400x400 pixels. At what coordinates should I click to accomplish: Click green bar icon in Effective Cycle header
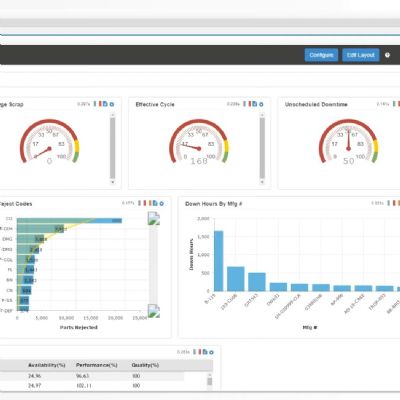click(x=245, y=104)
